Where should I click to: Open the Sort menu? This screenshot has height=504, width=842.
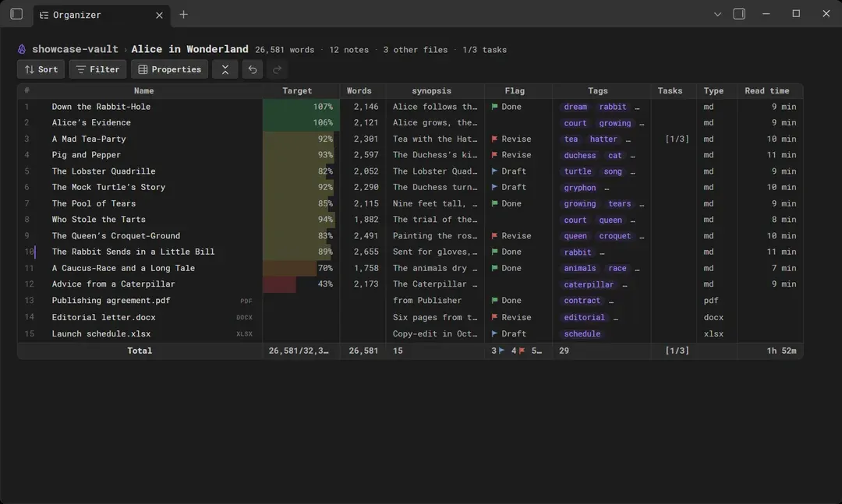click(x=41, y=69)
